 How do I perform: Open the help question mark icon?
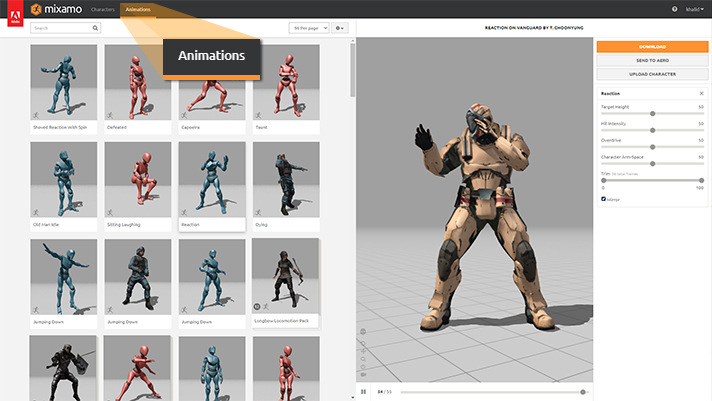pyautogui.click(x=674, y=9)
